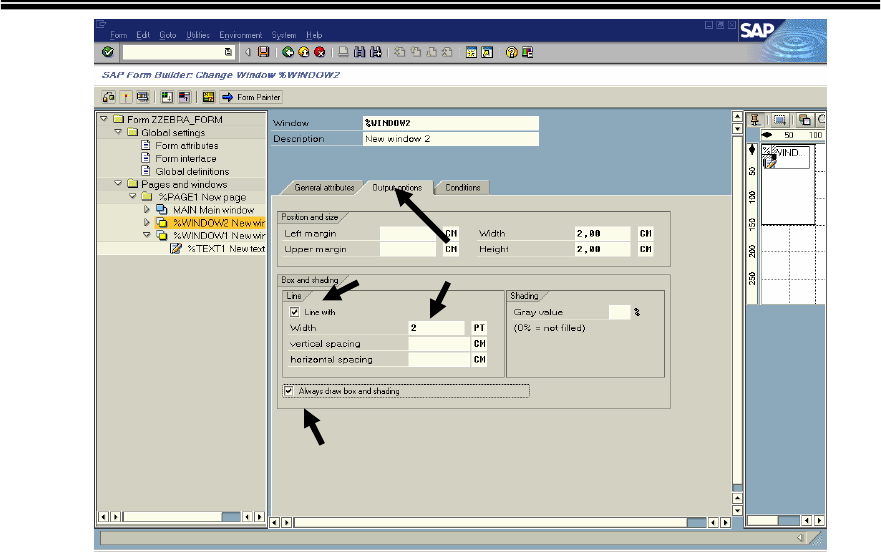This screenshot has height=552, width=881.
Task: Click the green checkmark Enter icon
Action: (x=108, y=52)
